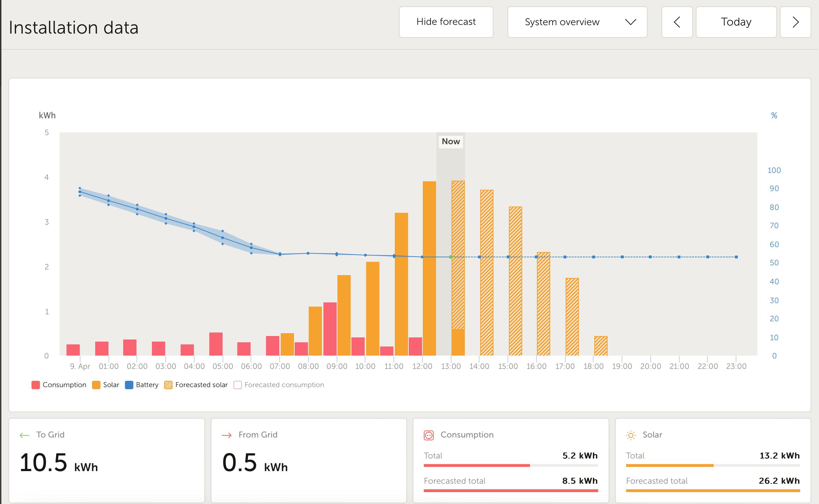Click the 05:00 consumption bar
The image size is (819, 504).
(x=216, y=344)
